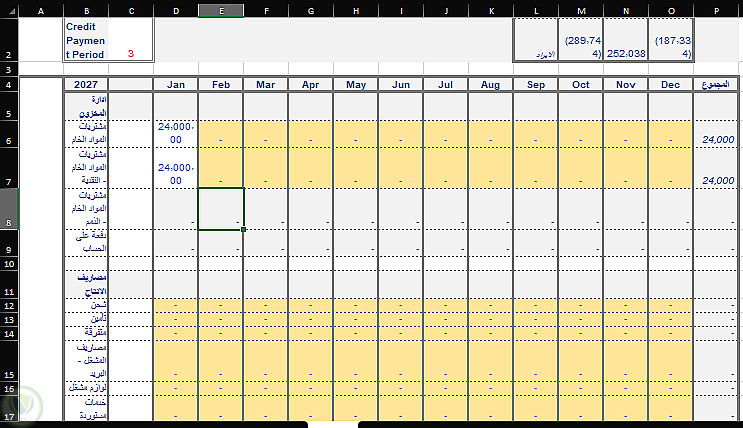Select column D header
This screenshot has width=743, height=428.
click(176, 10)
